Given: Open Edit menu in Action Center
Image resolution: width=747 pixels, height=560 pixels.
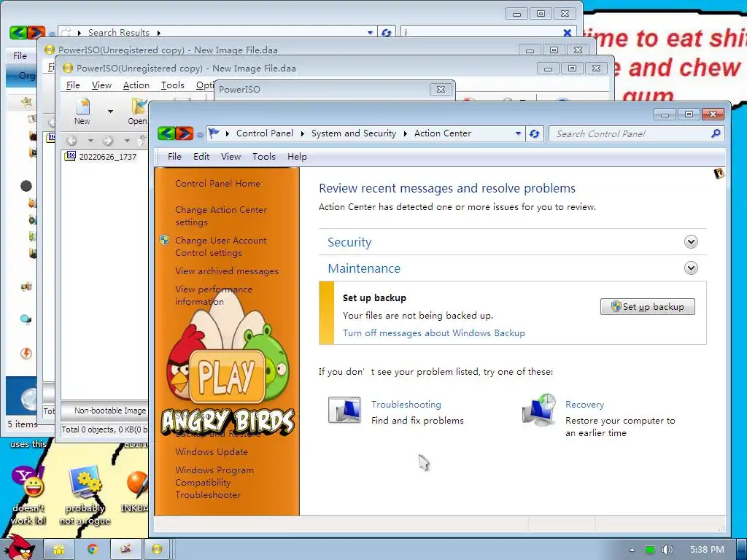Looking at the screenshot, I should pyautogui.click(x=201, y=156).
